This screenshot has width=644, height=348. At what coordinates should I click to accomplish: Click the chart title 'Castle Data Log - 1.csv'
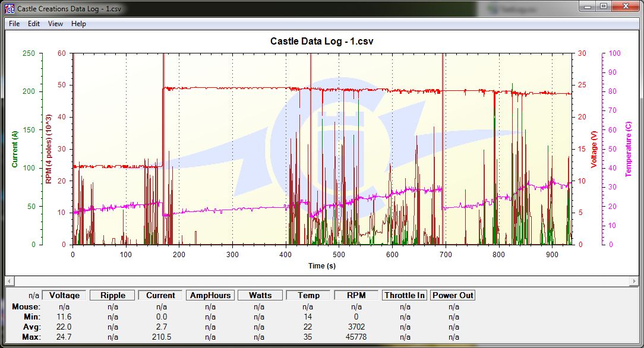[x=321, y=41]
